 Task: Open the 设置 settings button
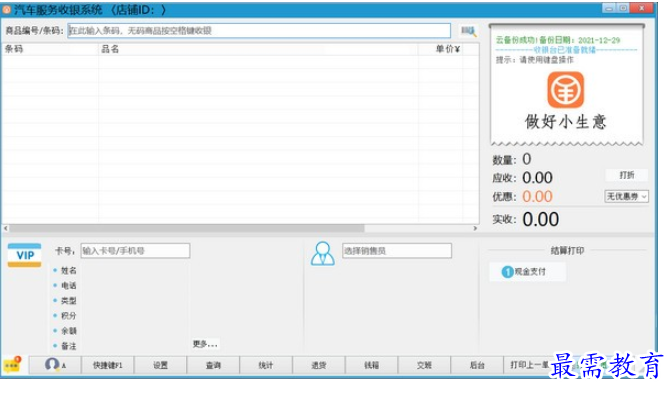[160, 365]
